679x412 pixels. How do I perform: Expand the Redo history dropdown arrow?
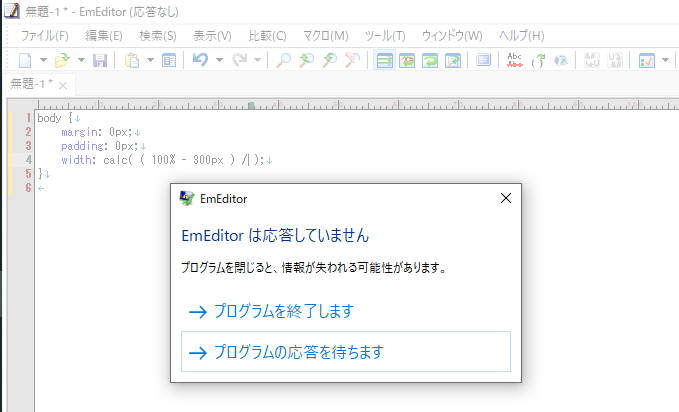point(257,60)
